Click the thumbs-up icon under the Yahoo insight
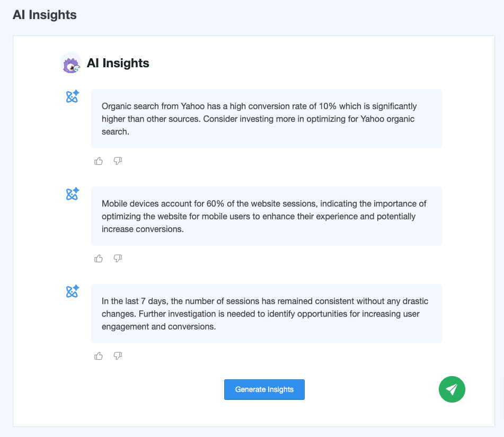 (x=98, y=160)
